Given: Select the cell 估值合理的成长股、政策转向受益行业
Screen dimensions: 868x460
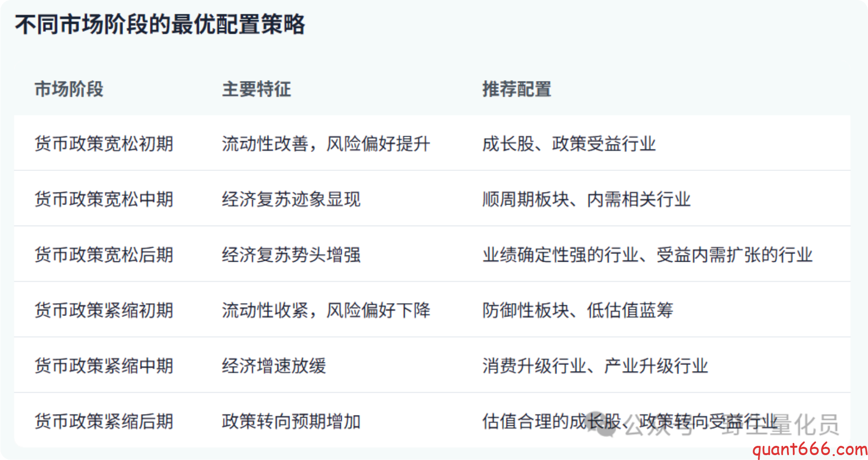Looking at the screenshot, I should (630, 421).
